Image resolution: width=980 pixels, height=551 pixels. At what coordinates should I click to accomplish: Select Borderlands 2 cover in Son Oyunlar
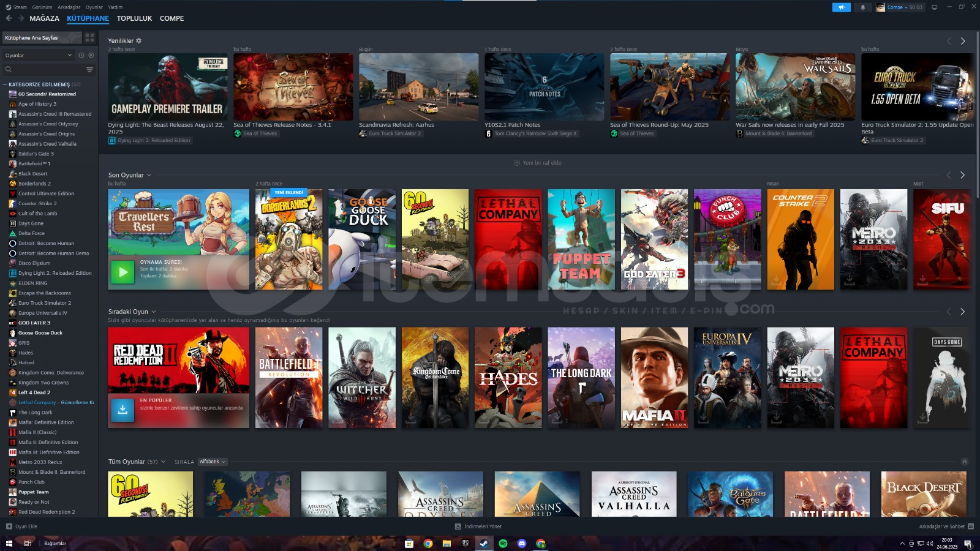(x=288, y=239)
